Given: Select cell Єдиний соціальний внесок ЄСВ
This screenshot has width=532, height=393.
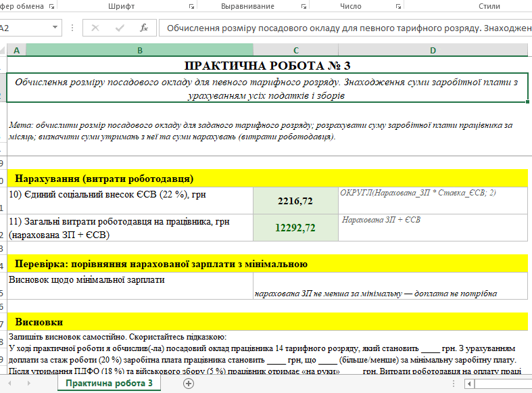Looking at the screenshot, I should [x=130, y=201].
